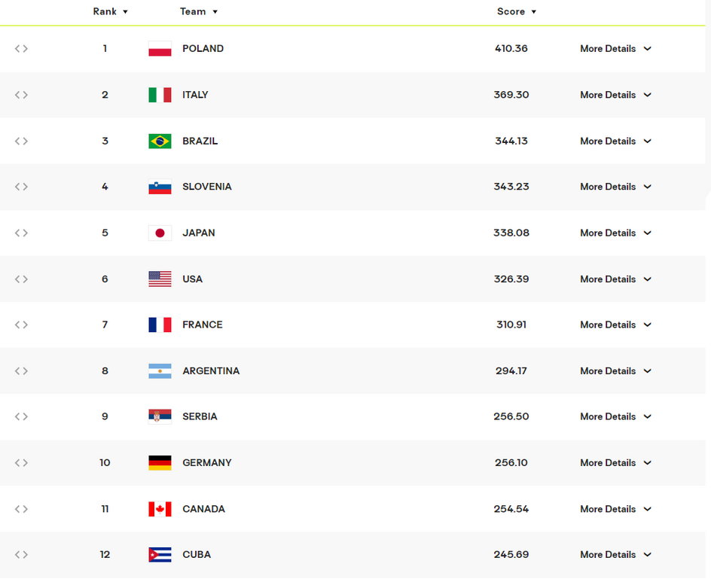Sort table by Score column
Viewport: 711px width, 588px height.
[x=517, y=11]
